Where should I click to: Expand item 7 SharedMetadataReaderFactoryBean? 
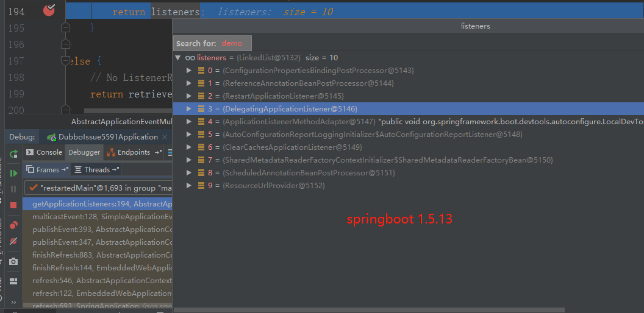189,160
